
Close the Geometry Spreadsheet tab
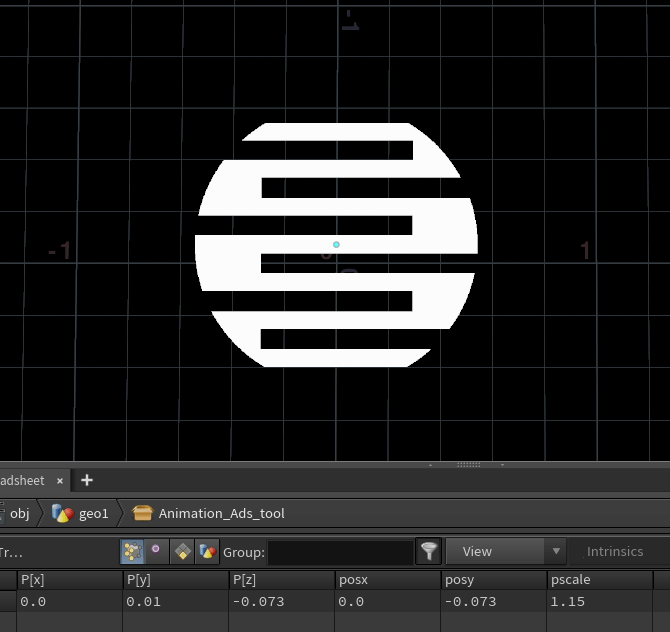[x=60, y=481]
